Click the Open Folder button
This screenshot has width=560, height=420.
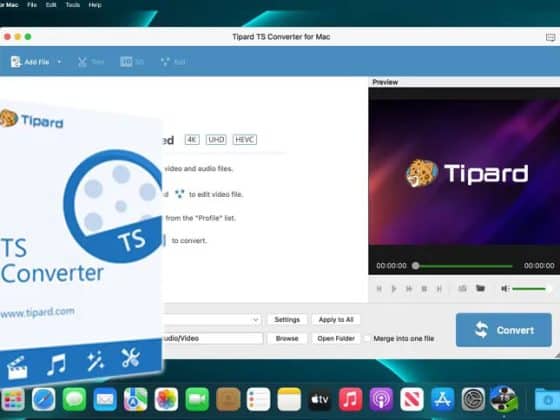336,338
